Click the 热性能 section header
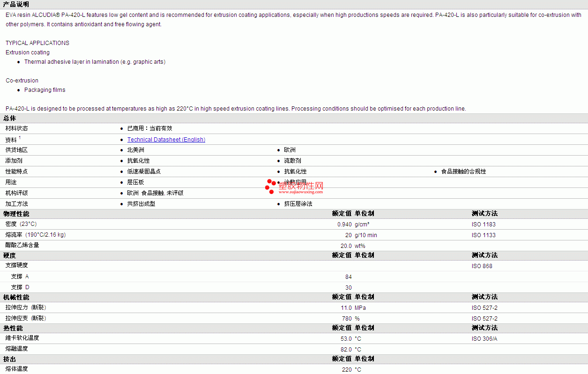This screenshot has height=374, width=588. click(13, 328)
